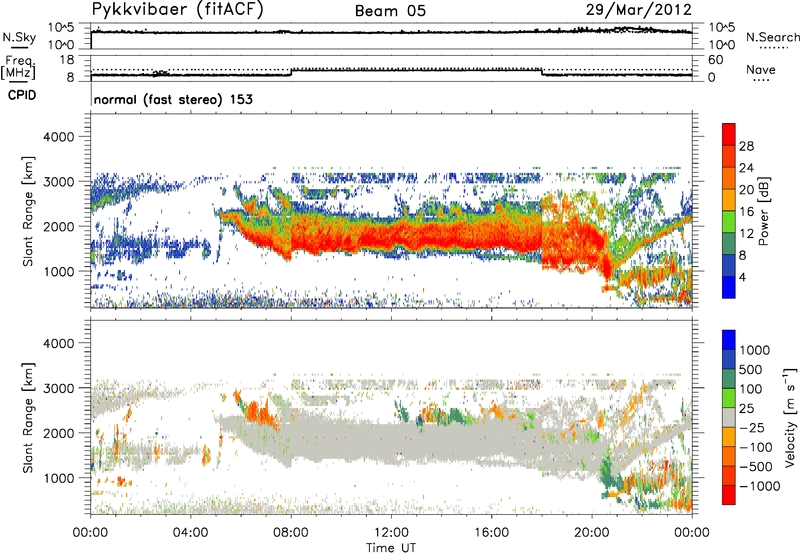Click the 'Beam 05' label
This screenshot has height=554, width=800.
click(390, 11)
